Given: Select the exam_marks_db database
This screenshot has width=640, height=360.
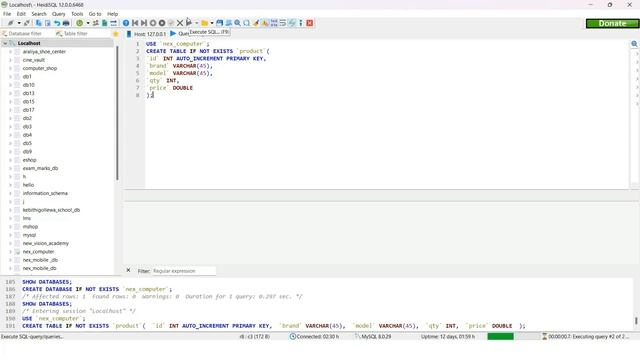Looking at the screenshot, I should (x=40, y=168).
